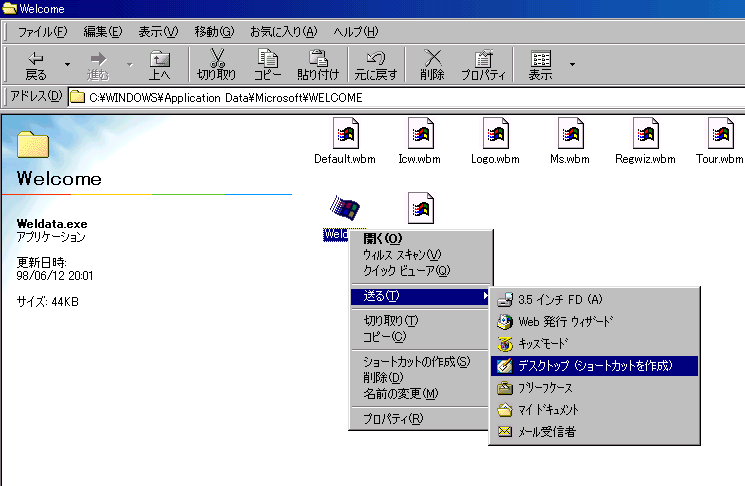The height and width of the screenshot is (486, 745).
Task: Click the Back (戻る) toolbar button
Action: point(36,66)
